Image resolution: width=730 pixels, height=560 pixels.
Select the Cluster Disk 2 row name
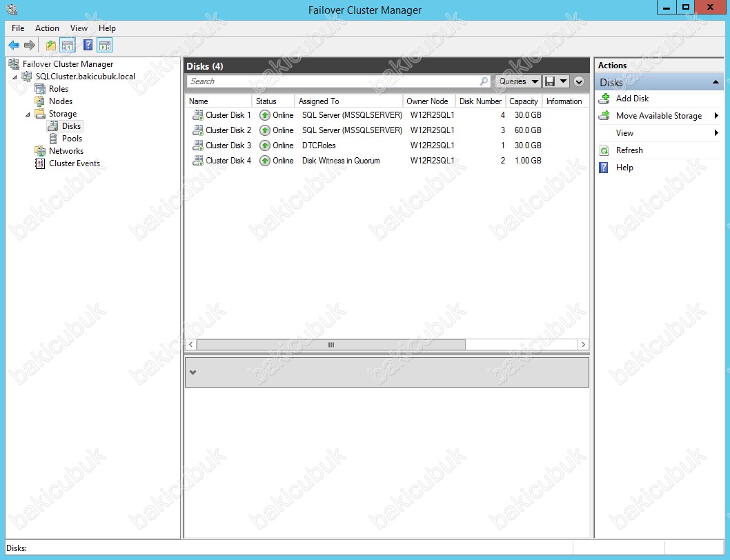[228, 130]
